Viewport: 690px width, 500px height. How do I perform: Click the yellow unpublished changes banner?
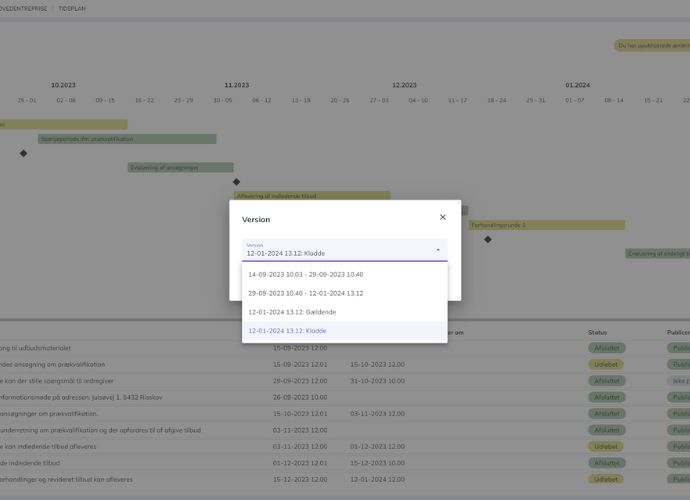click(652, 45)
